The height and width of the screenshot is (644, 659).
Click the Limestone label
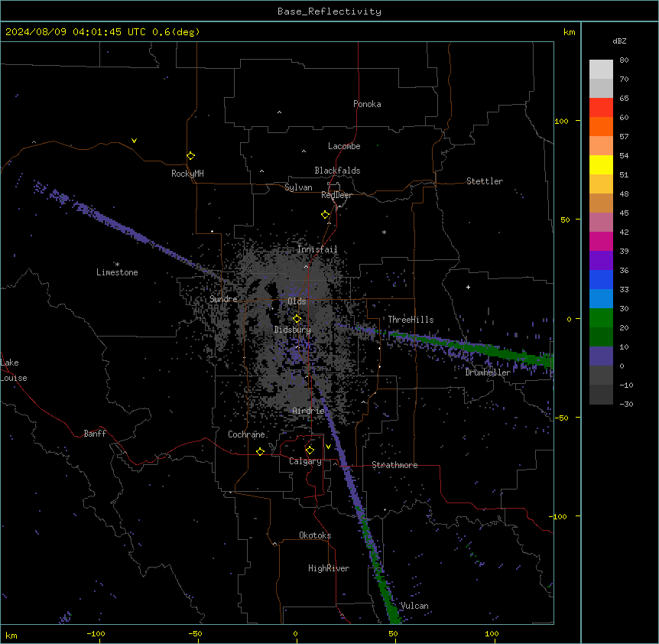(117, 272)
